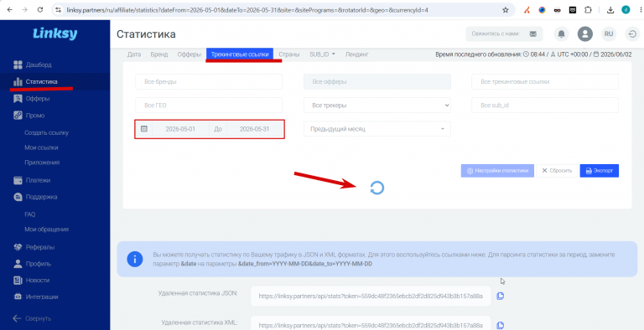Expand the SUB_ID tab dropdown
Viewport: 644px width, 330px height.
point(322,54)
